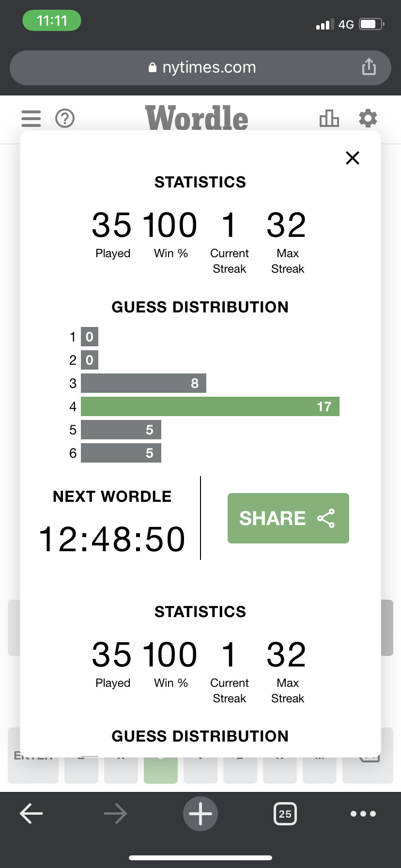401x868 pixels.
Task: Open the tab switcher showing 25 tabs
Action: point(285,814)
